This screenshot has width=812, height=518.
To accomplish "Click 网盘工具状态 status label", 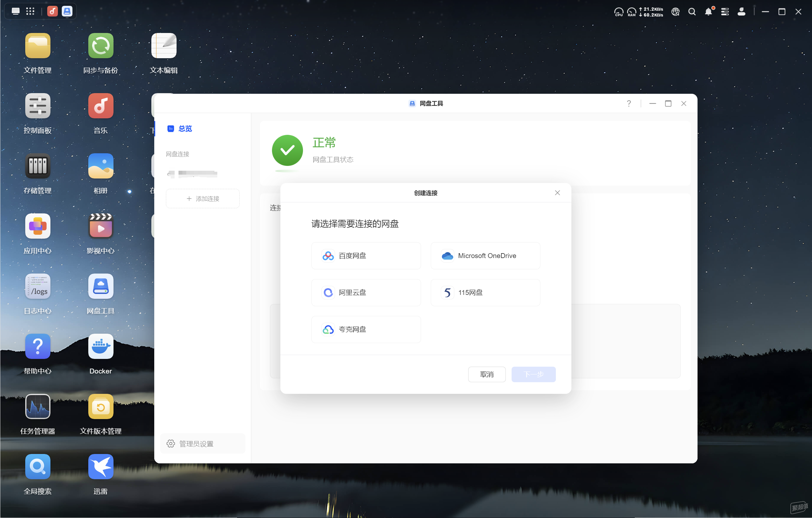I will click(333, 159).
